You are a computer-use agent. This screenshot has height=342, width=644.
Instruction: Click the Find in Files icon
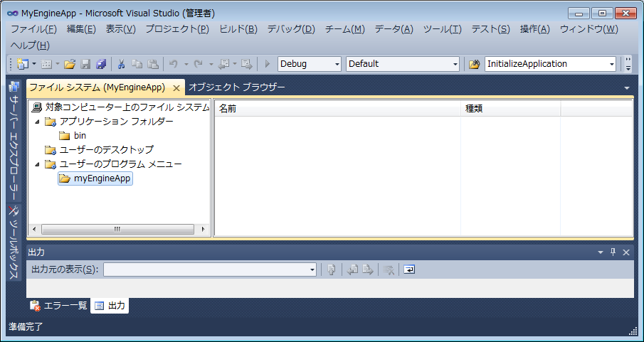(x=475, y=64)
